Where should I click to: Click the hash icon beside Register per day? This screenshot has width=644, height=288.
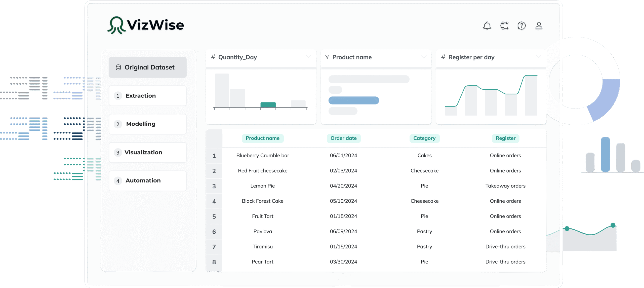443,57
